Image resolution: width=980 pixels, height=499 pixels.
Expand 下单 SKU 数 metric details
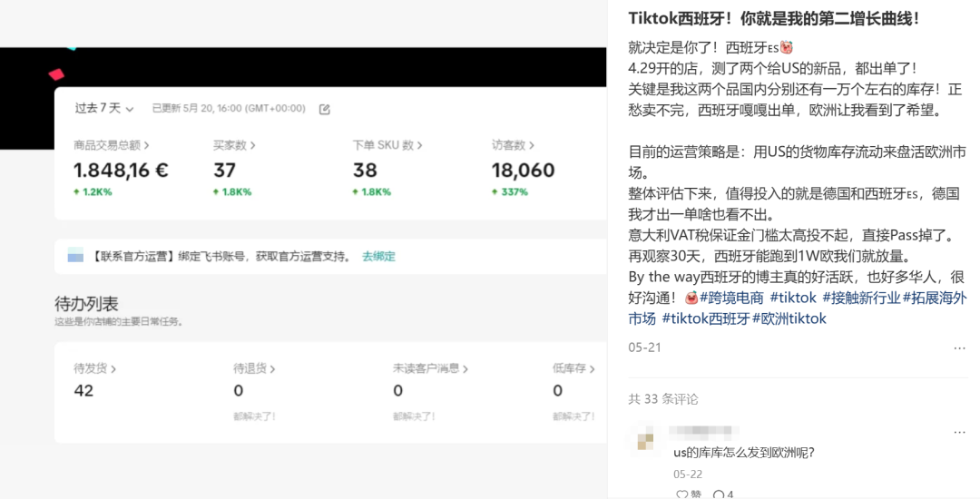tap(387, 145)
